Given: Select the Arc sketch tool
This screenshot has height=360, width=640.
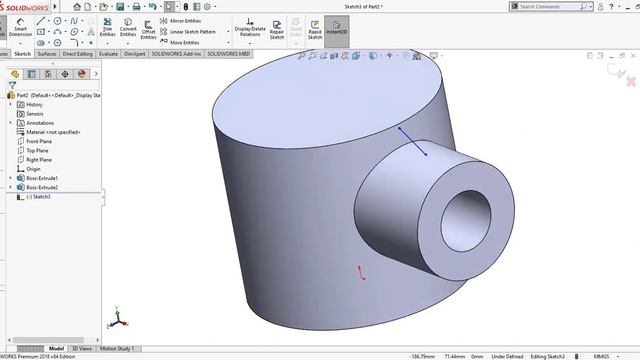Looking at the screenshot, I should pos(58,31).
